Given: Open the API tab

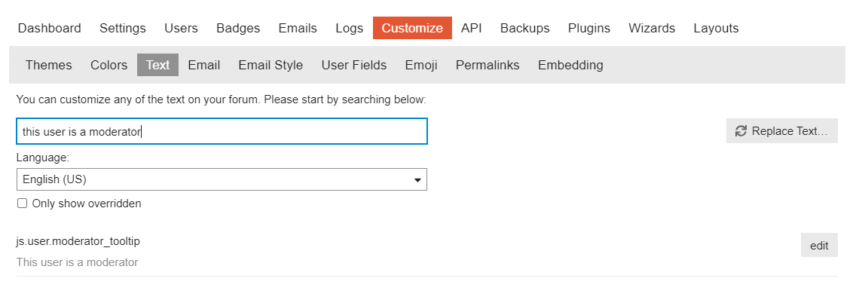Looking at the screenshot, I should tap(472, 28).
